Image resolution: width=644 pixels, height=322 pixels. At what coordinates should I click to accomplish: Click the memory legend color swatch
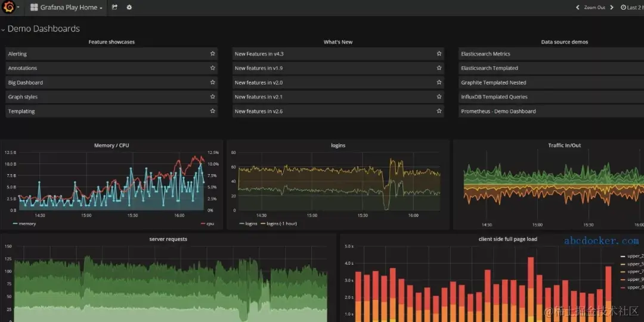[x=15, y=224]
